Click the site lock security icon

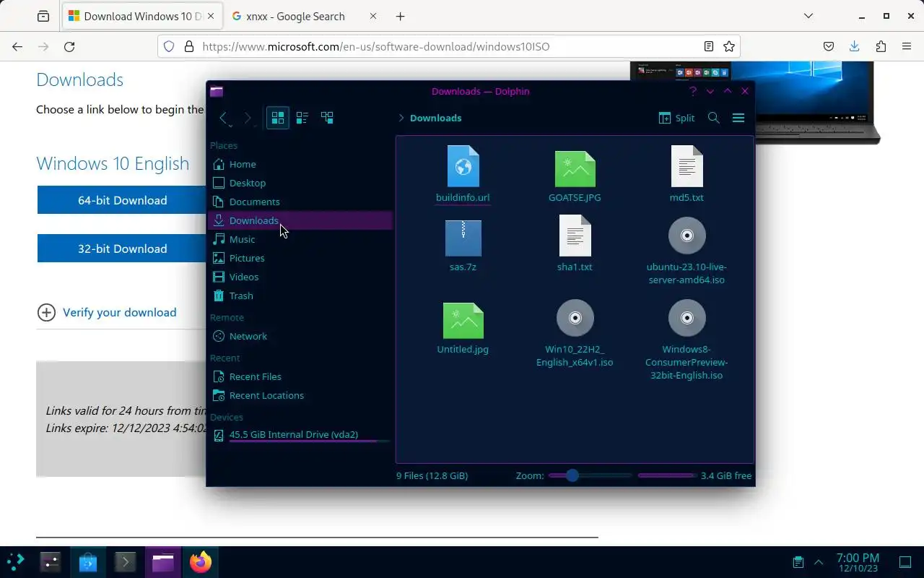(x=189, y=46)
